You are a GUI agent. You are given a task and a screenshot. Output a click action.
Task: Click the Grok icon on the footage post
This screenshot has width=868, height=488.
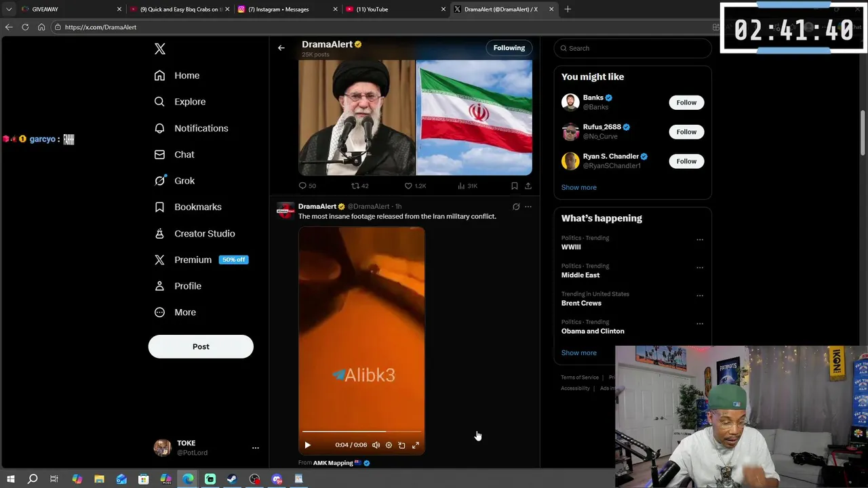pyautogui.click(x=516, y=207)
